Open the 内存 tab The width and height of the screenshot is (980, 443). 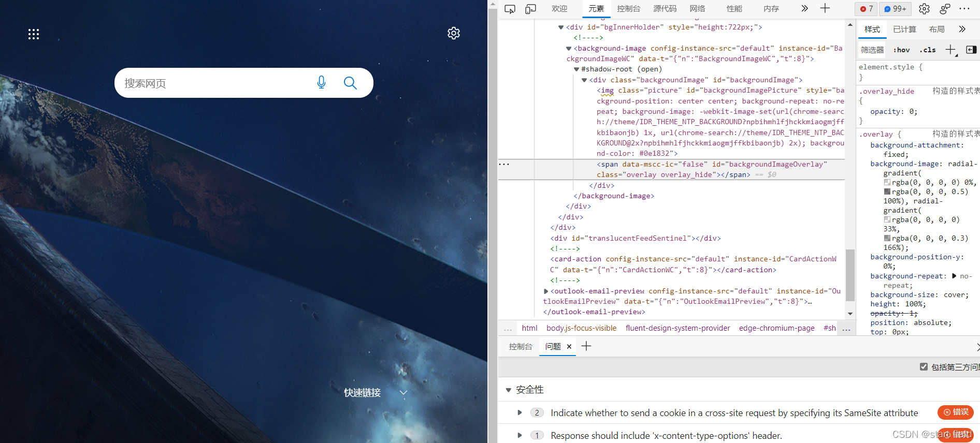pyautogui.click(x=771, y=9)
